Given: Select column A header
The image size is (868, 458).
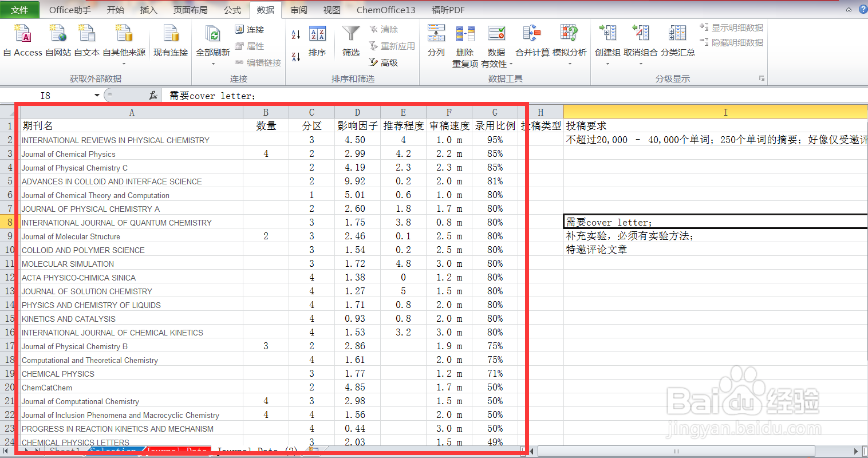Looking at the screenshot, I should coord(132,112).
